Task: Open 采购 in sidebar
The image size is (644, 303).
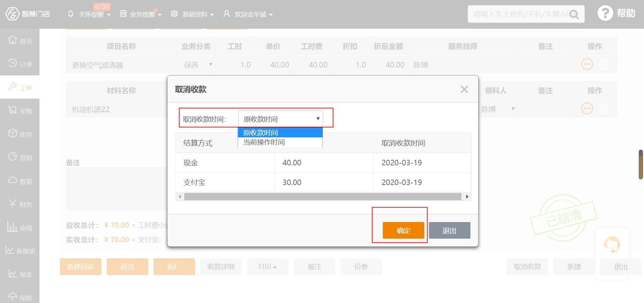Action: (20, 111)
